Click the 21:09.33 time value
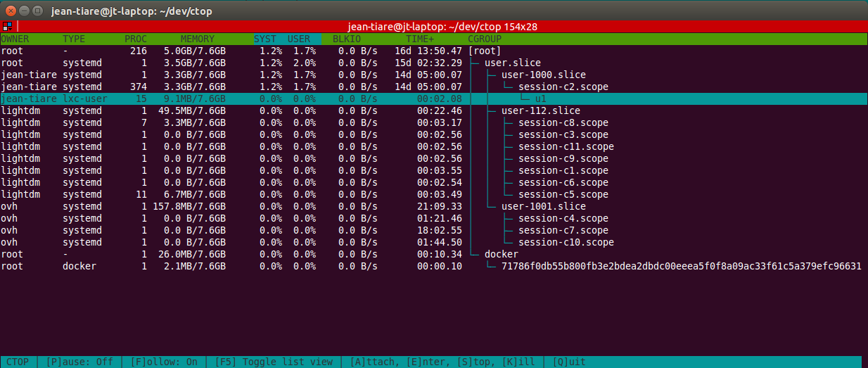Viewport: 868px width, 368px height. [x=440, y=206]
